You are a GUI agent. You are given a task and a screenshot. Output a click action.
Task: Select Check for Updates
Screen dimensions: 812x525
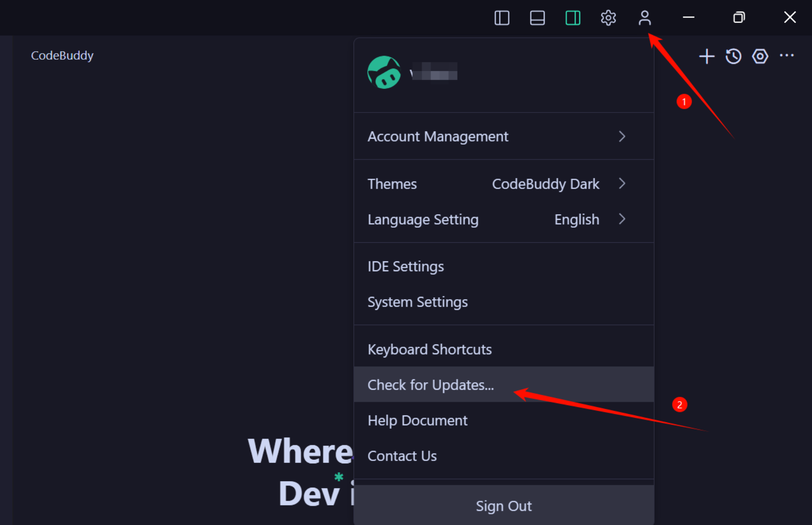[x=430, y=385]
